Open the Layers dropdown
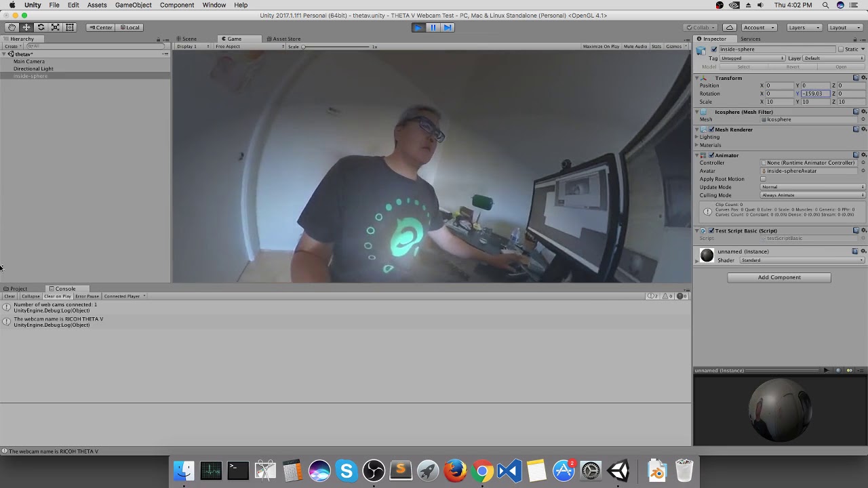Image resolution: width=868 pixels, height=488 pixels. 804,28
